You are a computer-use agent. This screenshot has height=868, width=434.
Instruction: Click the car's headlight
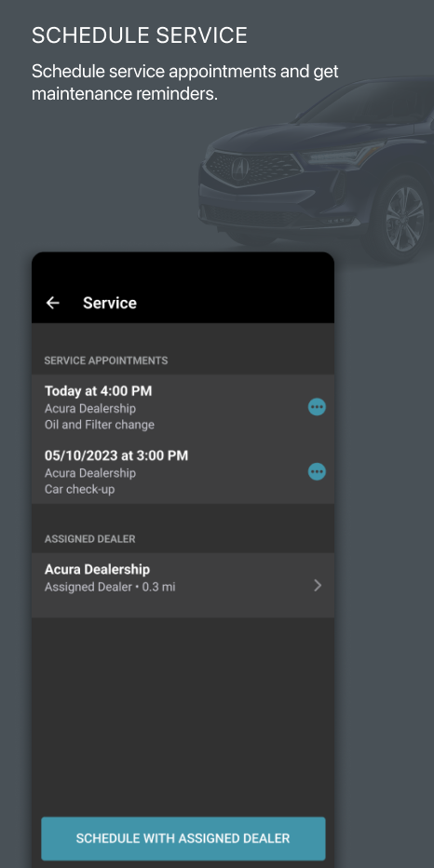point(342,155)
